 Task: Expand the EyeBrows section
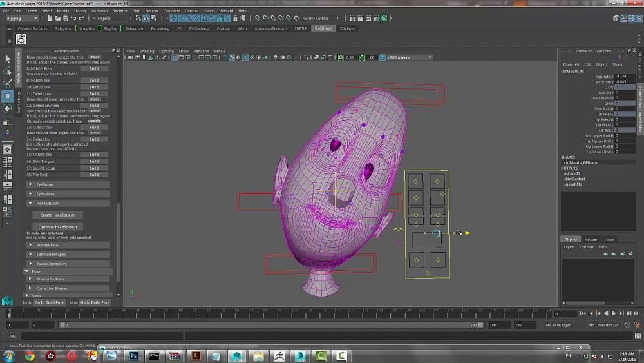(x=30, y=184)
